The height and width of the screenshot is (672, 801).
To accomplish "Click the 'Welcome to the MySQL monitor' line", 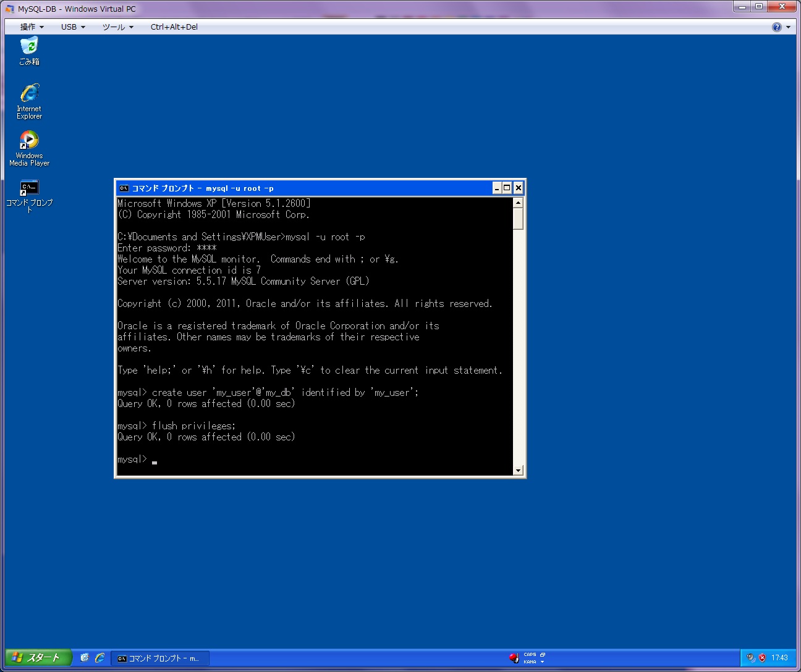I will (x=258, y=259).
